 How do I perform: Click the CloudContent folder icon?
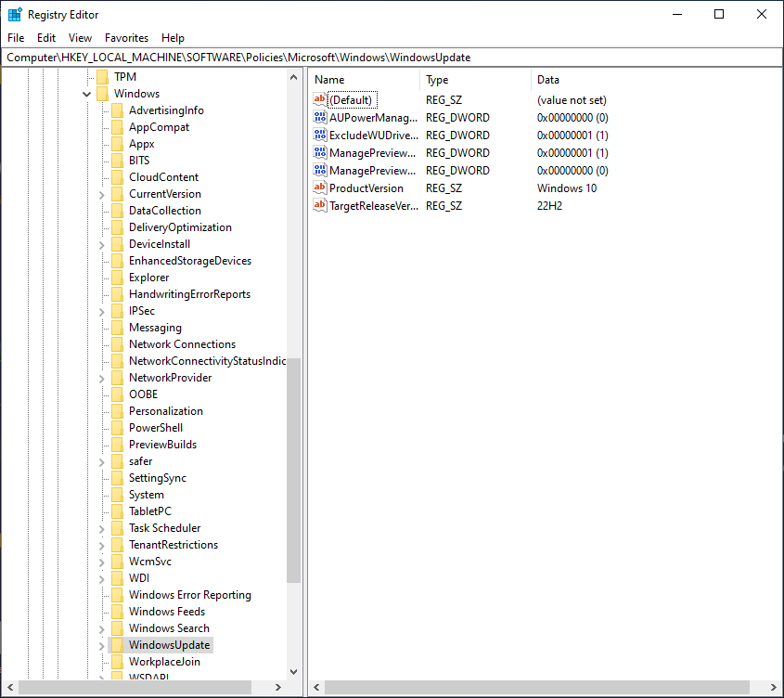(x=118, y=176)
